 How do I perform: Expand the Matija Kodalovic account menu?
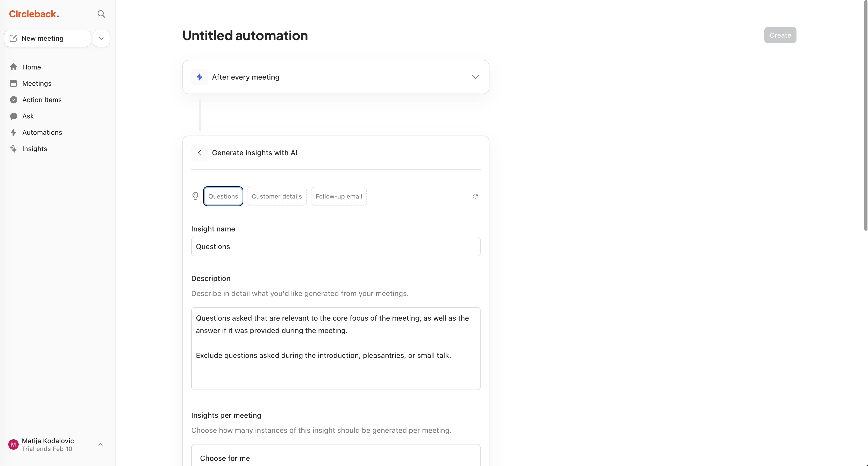point(100,444)
